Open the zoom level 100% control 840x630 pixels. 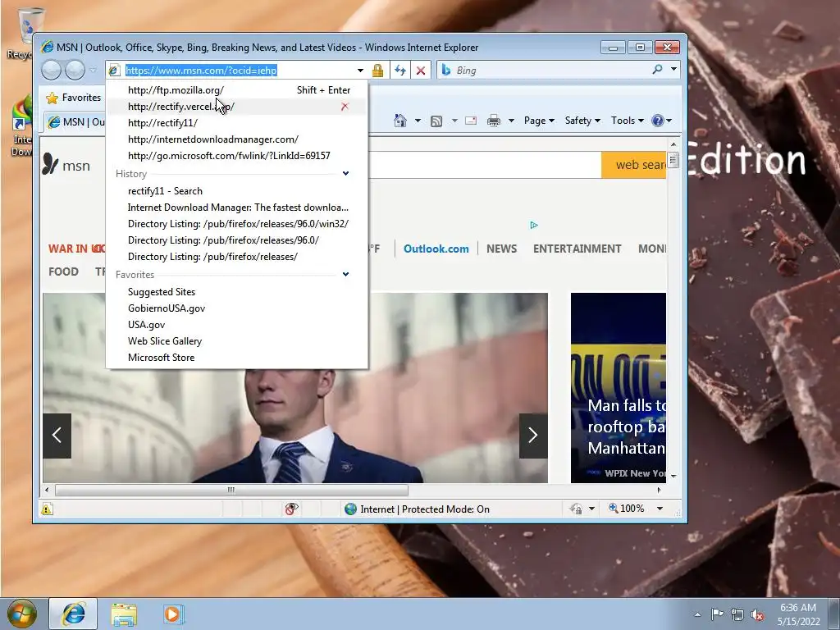627,509
